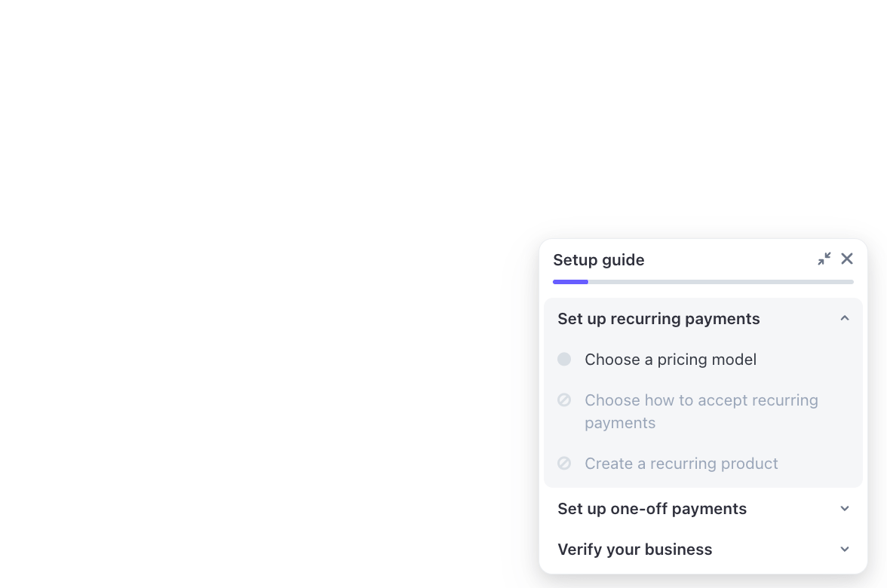Click the "Set up one-off payments" heading

[652, 508]
